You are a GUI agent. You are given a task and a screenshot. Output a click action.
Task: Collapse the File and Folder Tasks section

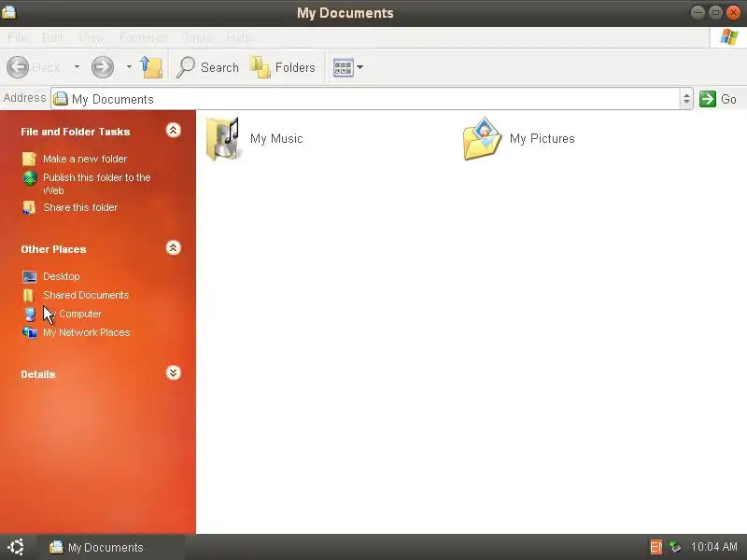pos(174,131)
